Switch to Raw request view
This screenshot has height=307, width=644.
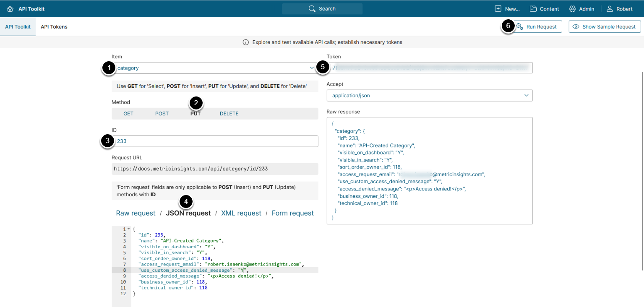point(136,213)
